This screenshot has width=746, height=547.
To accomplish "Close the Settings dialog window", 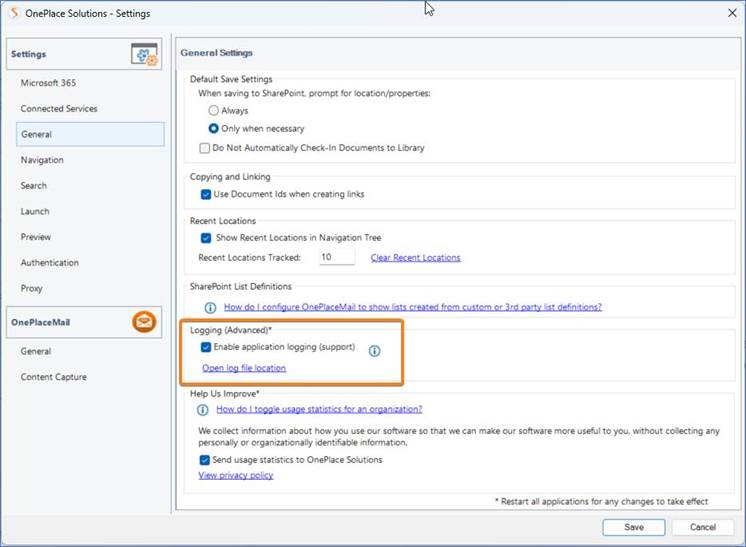I will tap(732, 13).
